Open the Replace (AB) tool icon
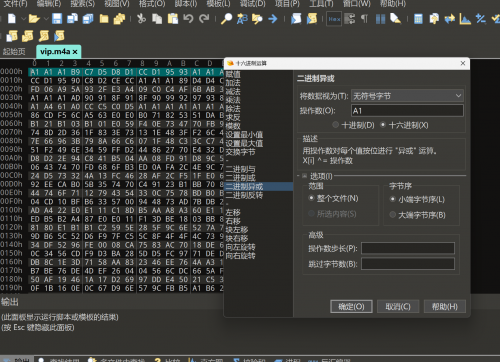Image resolution: width=500 pixels, height=362 pixels. tap(242, 19)
